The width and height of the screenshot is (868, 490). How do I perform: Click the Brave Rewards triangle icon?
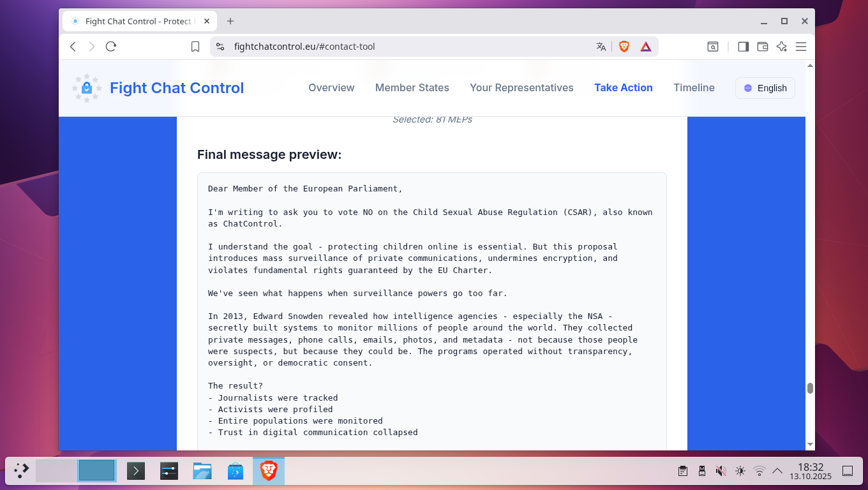coord(646,47)
